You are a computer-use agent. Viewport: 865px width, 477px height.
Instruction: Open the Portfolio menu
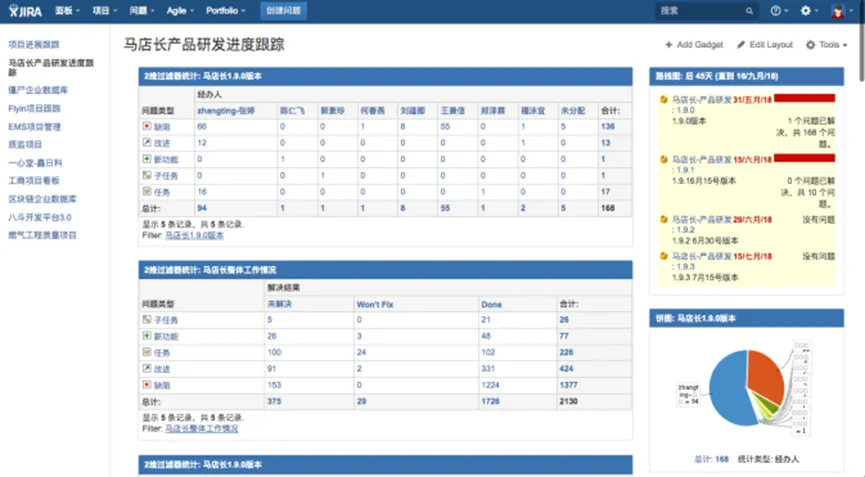click(x=226, y=10)
